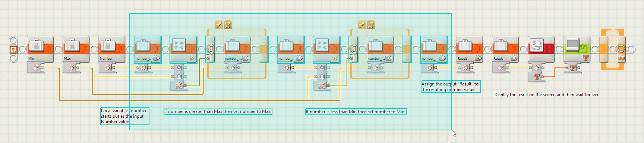Click the upper parallel beam start connector
Viewport: 644px width, 143px height.
pyautogui.click(x=13, y=40)
